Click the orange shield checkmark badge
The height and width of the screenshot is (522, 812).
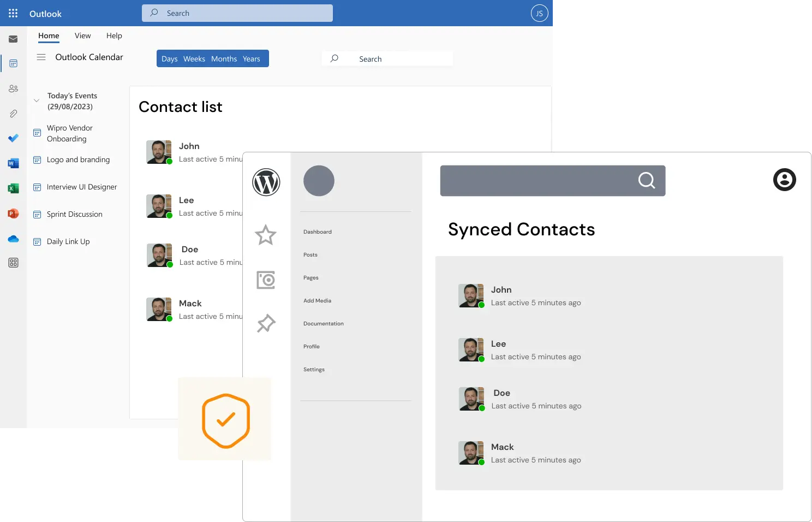pyautogui.click(x=225, y=420)
